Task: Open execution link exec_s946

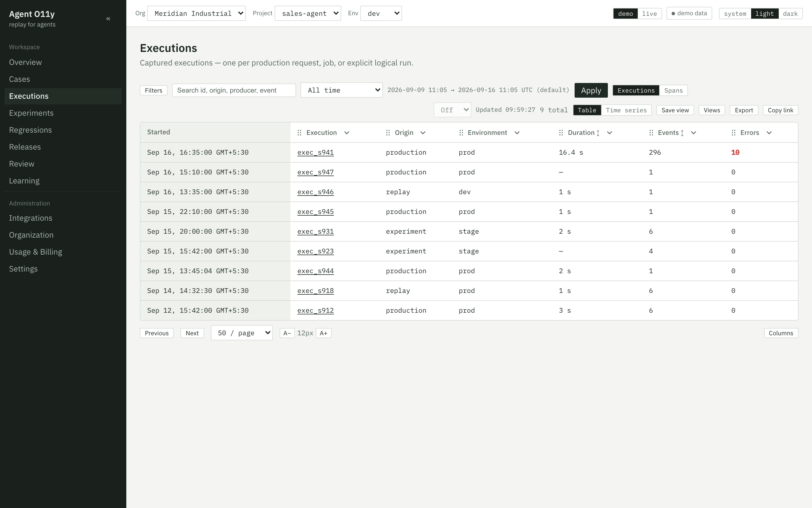Action: coord(315,192)
